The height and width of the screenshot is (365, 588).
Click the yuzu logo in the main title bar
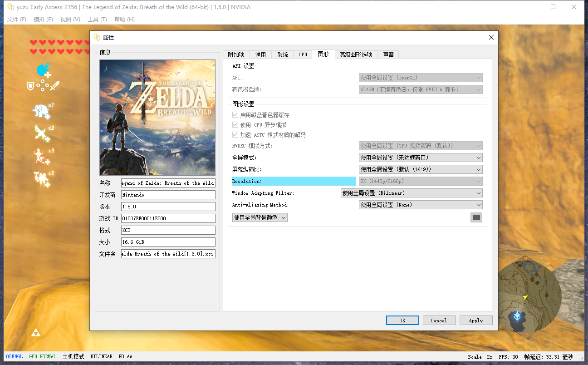[x=10, y=7]
